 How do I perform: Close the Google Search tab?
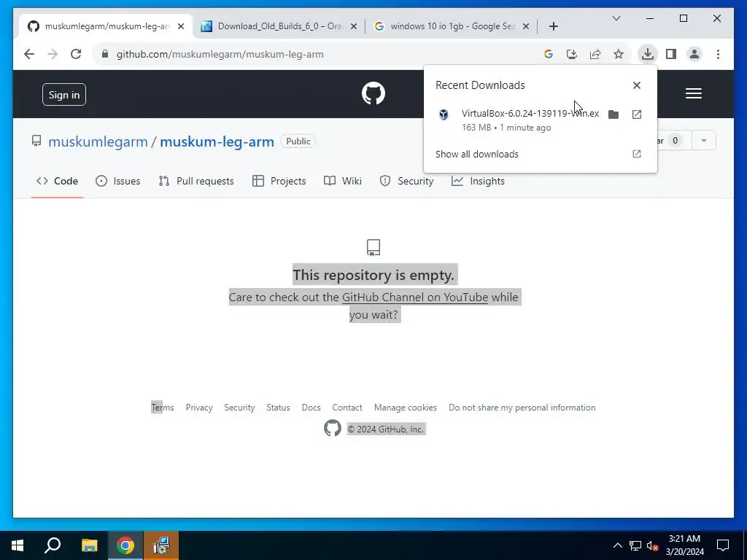[x=526, y=26]
